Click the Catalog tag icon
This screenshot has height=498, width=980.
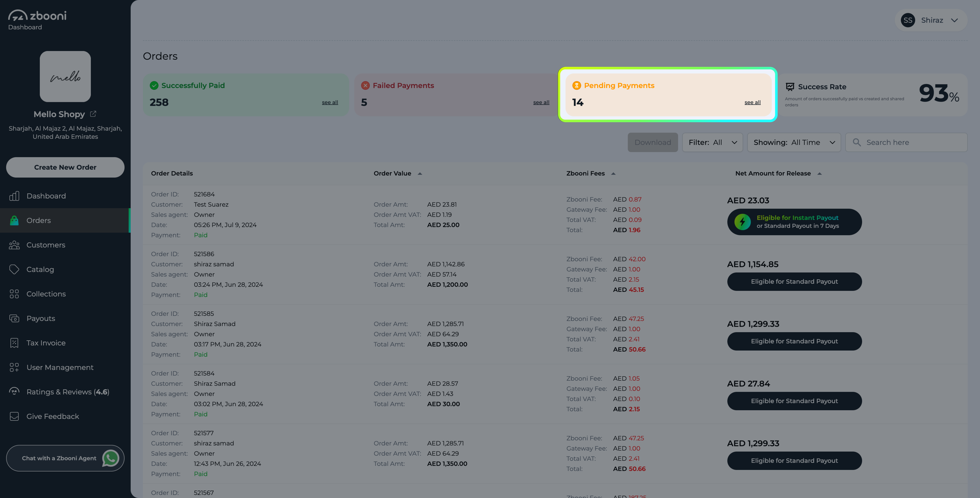point(14,269)
